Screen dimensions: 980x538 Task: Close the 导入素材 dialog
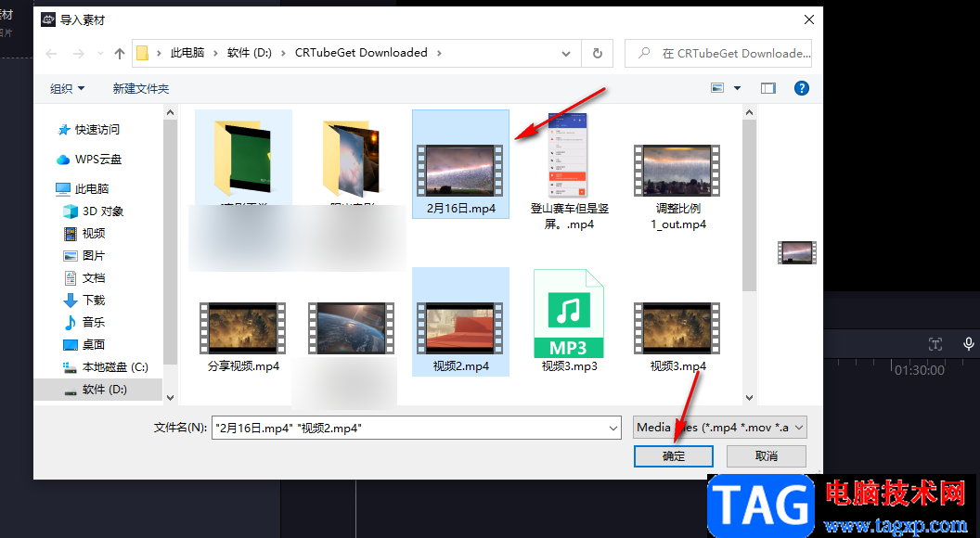(808, 20)
